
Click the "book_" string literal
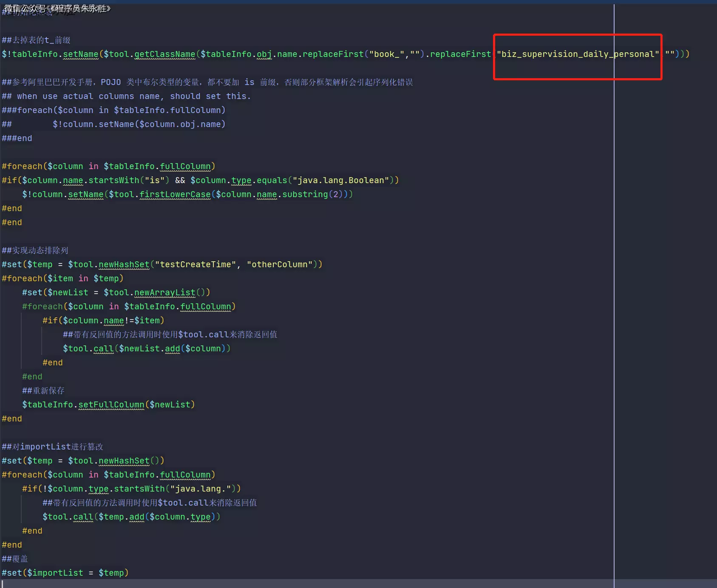pyautogui.click(x=387, y=54)
